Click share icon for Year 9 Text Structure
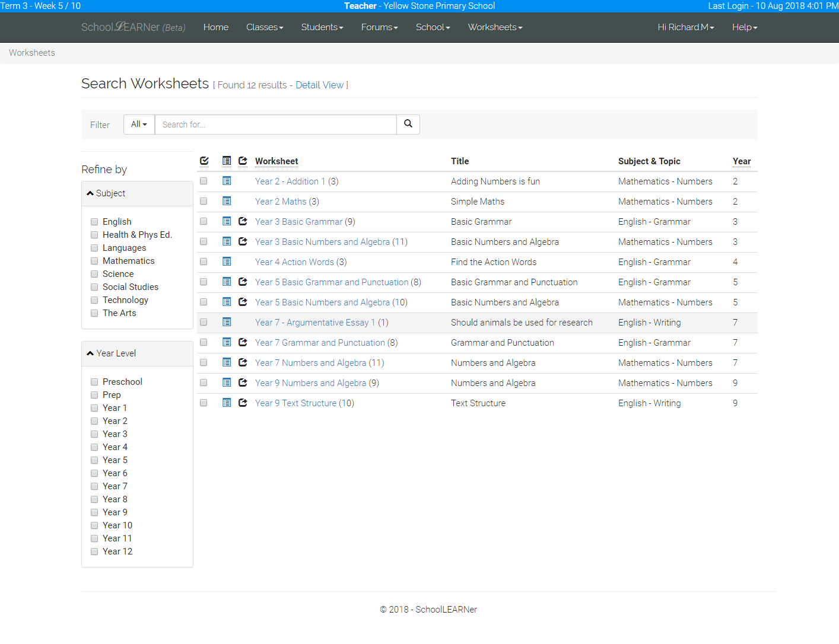This screenshot has width=839, height=644. (x=243, y=403)
